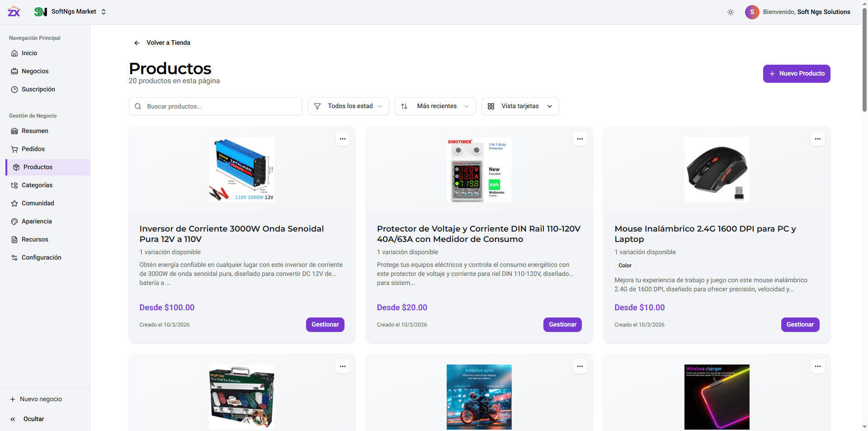Open the Más recientes sort dropdown

click(435, 106)
